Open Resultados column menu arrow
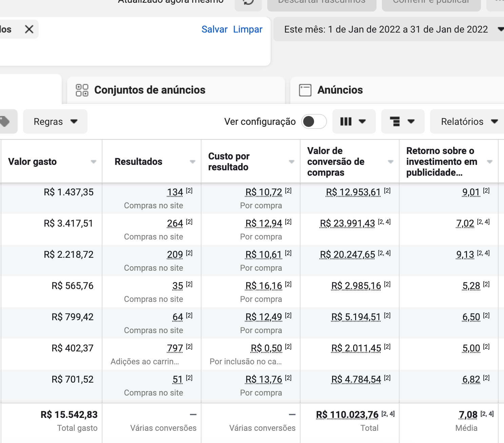Image resolution: width=504 pixels, height=443 pixels. pos(193,162)
